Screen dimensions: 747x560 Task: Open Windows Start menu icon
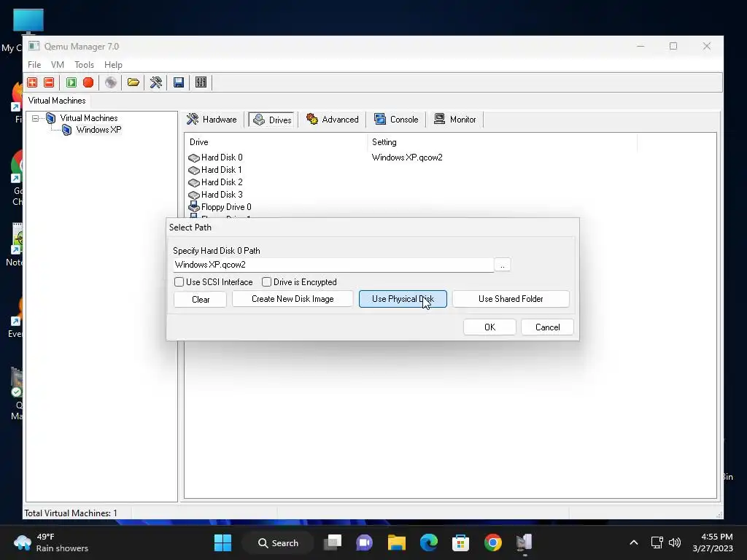(x=223, y=542)
